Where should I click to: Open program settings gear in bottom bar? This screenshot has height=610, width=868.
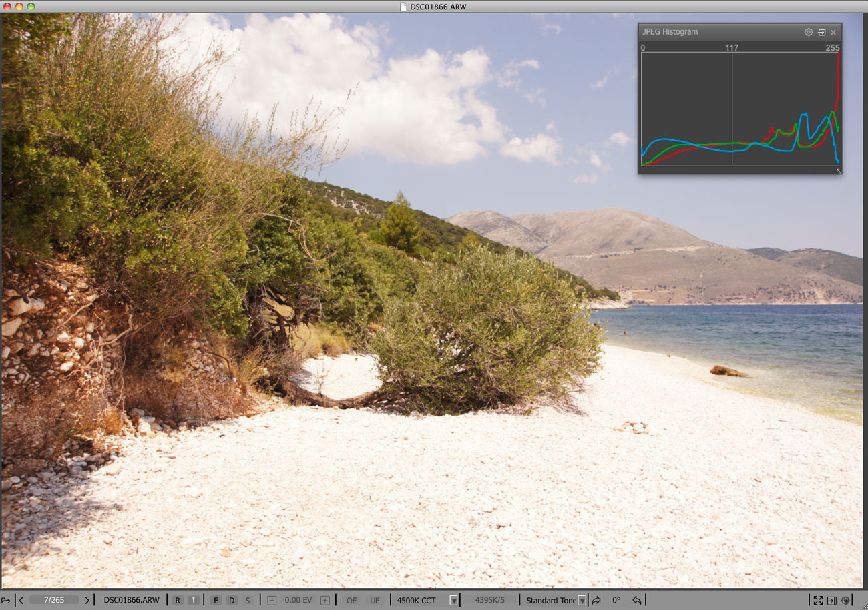[x=845, y=600]
